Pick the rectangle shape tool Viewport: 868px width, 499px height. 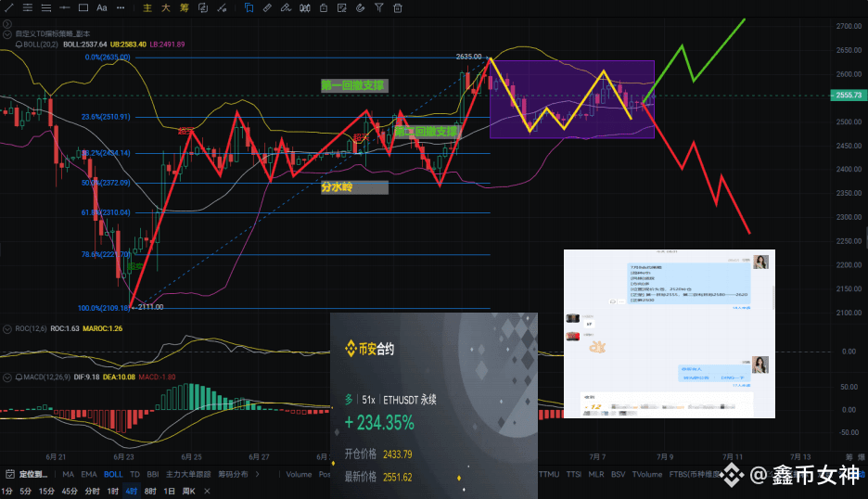[83, 7]
